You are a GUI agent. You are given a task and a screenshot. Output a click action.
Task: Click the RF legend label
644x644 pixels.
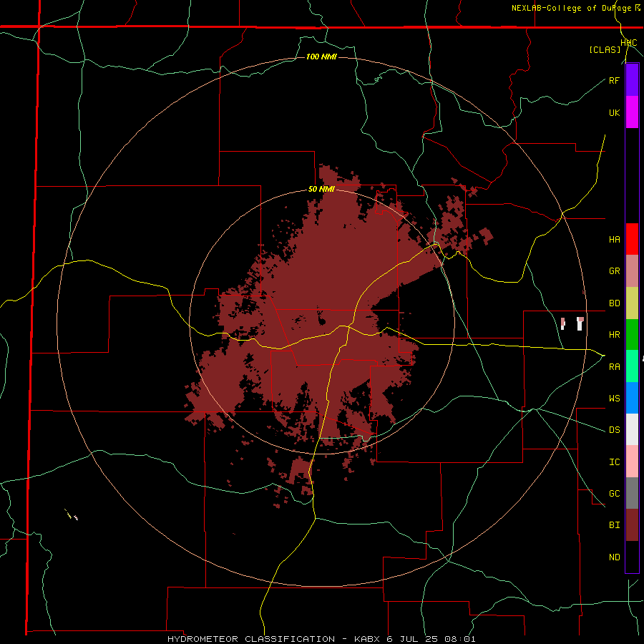click(x=615, y=80)
